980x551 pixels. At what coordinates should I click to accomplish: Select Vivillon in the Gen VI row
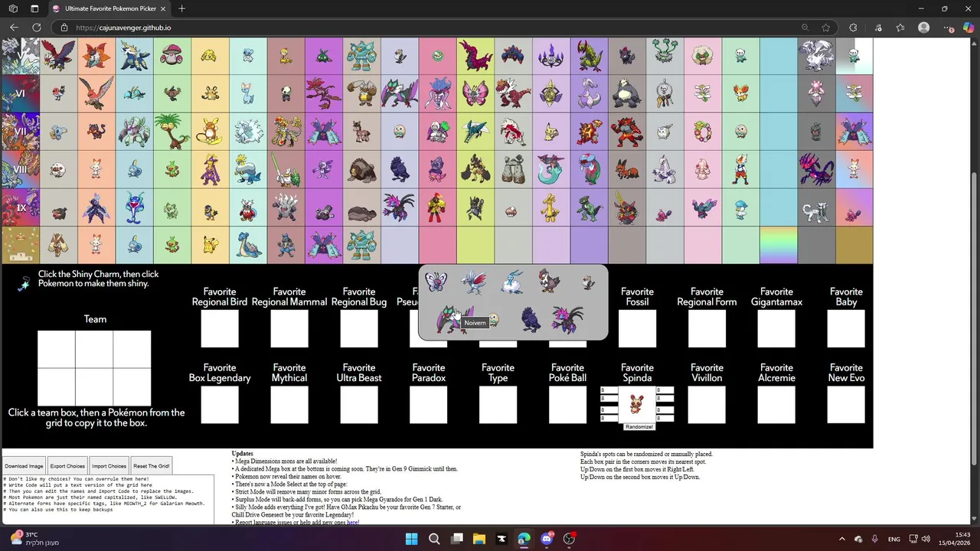pos(475,93)
